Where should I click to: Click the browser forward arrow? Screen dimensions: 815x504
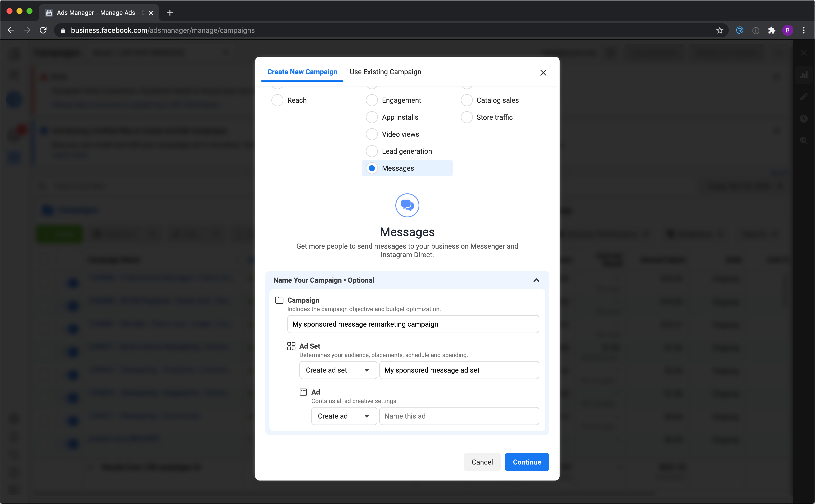[27, 30]
